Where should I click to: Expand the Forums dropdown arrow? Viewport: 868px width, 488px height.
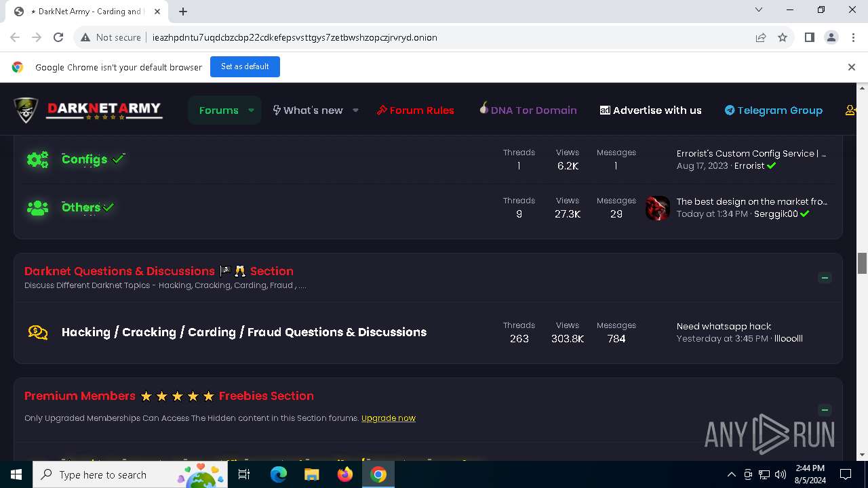point(251,110)
